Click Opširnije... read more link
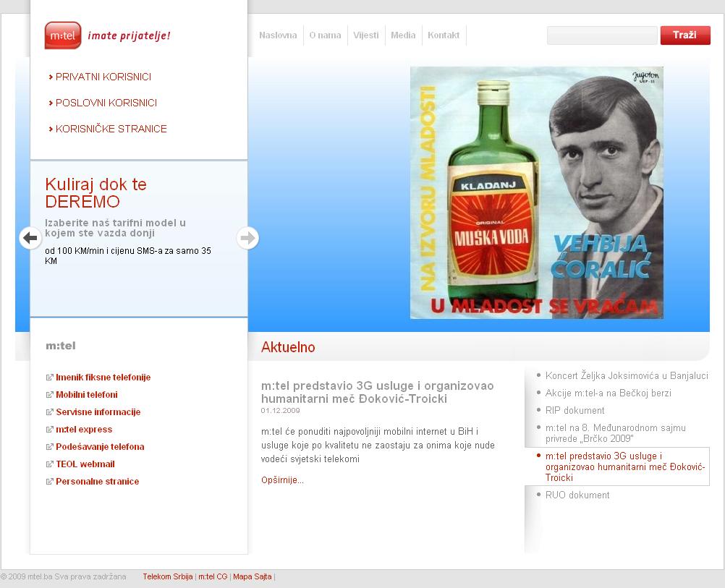This screenshot has height=588, width=725. click(282, 480)
